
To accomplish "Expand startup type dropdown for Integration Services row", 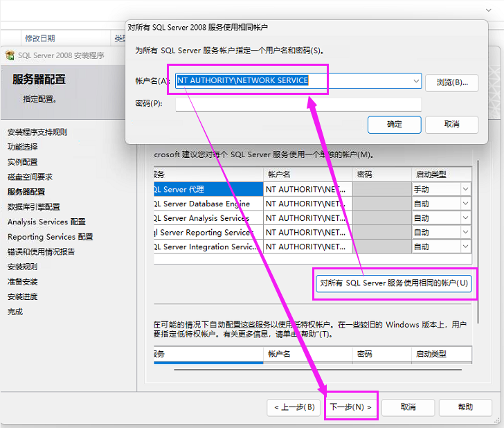I will [x=465, y=247].
